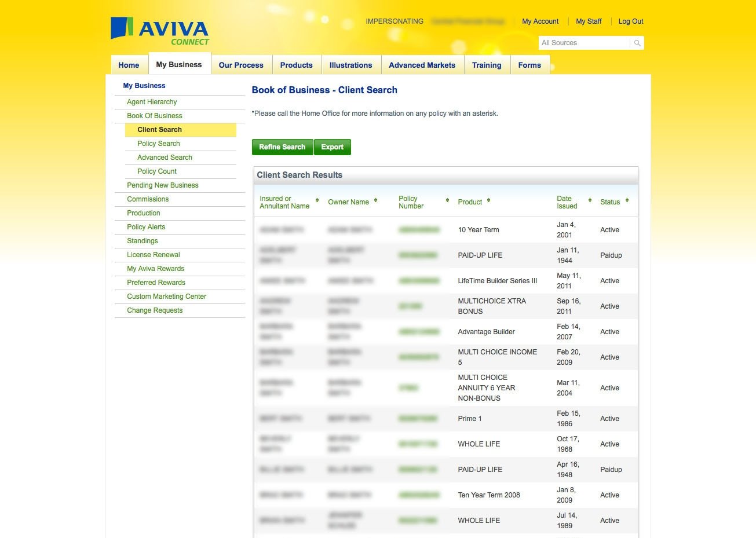The image size is (756, 538).
Task: Open Commissions in sidebar
Action: (x=148, y=199)
